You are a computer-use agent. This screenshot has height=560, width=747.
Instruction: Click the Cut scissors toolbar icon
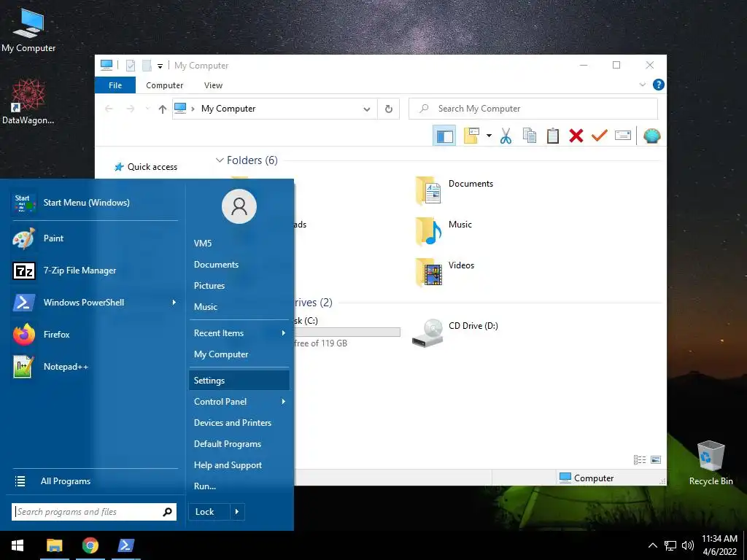[x=506, y=136]
